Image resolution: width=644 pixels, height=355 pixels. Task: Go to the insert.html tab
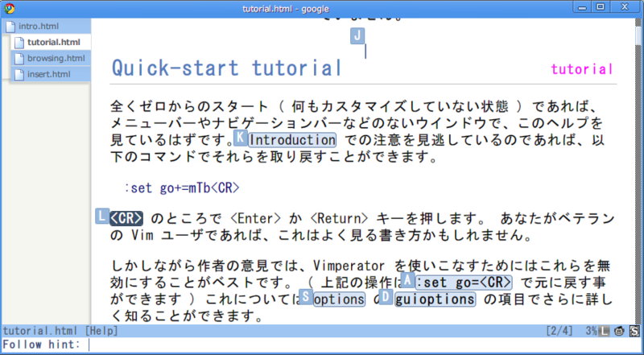51,74
